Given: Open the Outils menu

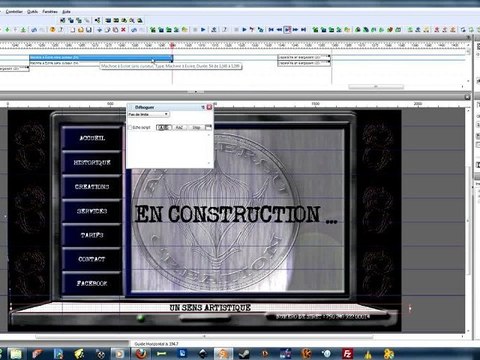Looking at the screenshot, I should (32, 12).
